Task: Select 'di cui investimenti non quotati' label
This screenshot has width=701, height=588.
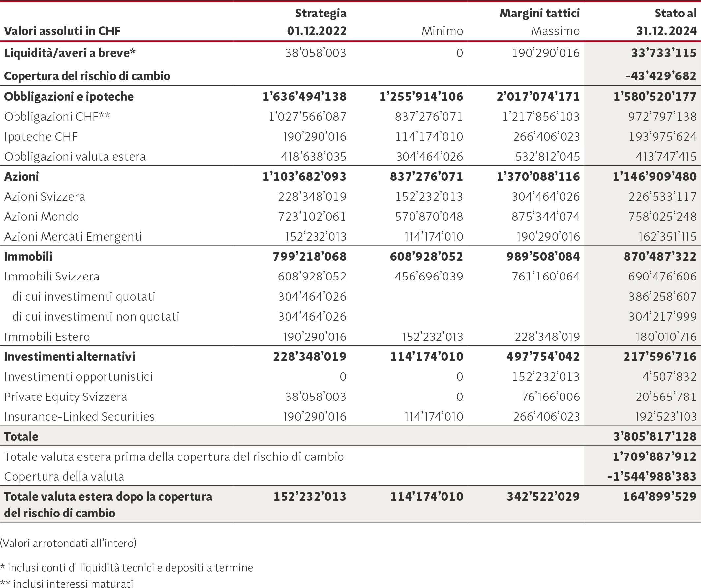Action: 96,316
